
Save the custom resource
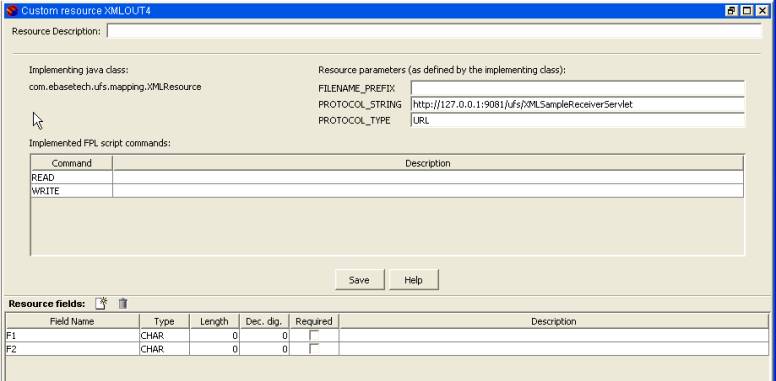pos(359,280)
